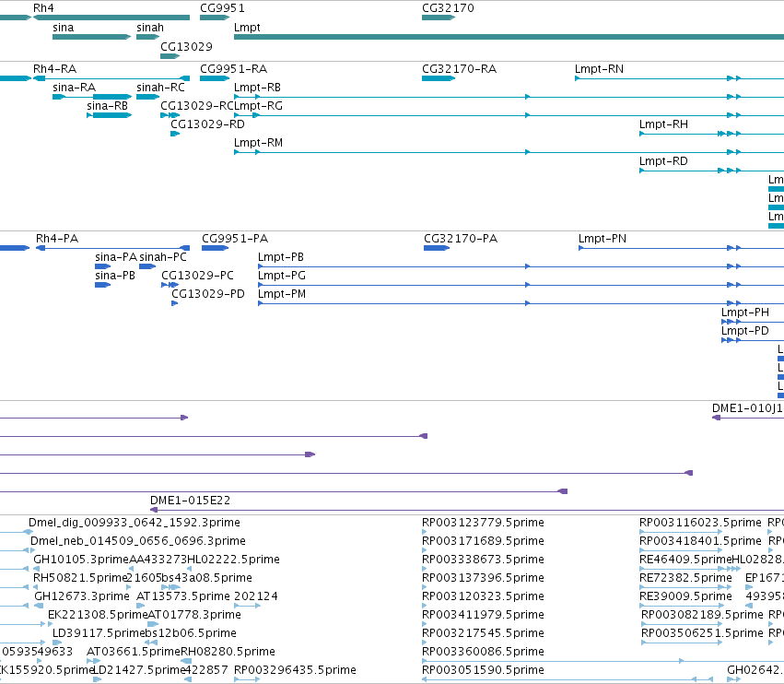
Task: Select the Dmel_neb_014509_0656_0696.3prime label
Action: [138, 541]
